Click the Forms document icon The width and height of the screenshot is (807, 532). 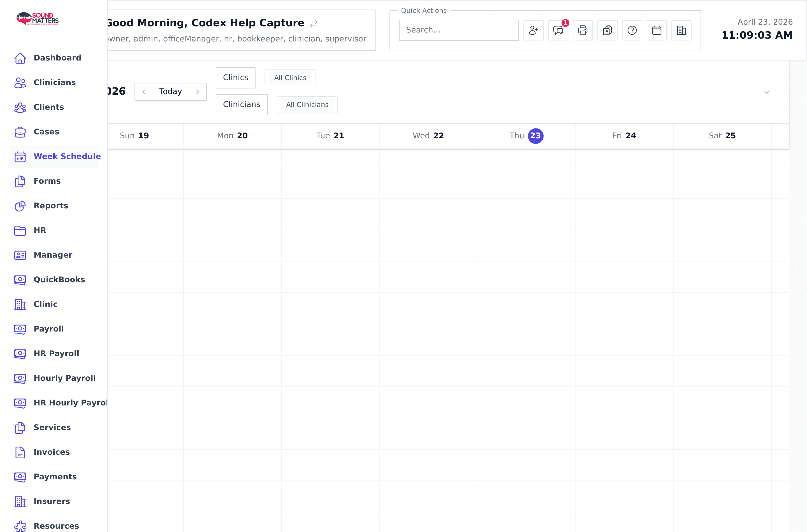coord(20,181)
